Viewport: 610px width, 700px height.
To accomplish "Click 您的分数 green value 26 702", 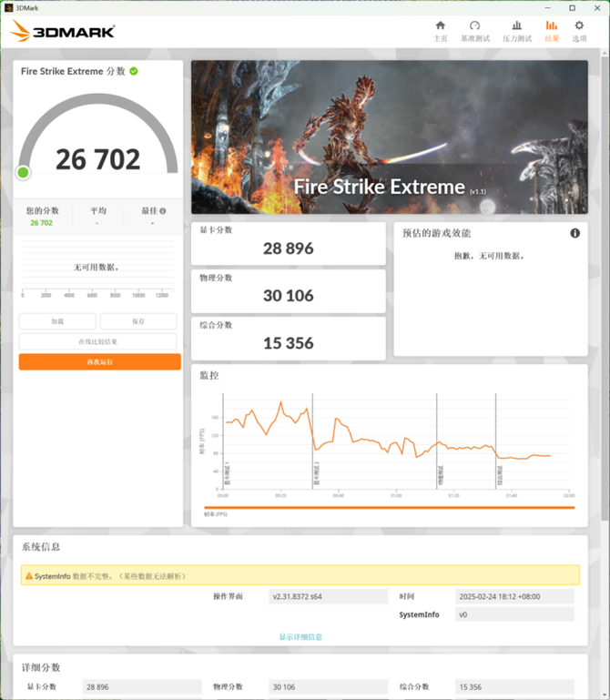I will pyautogui.click(x=41, y=223).
